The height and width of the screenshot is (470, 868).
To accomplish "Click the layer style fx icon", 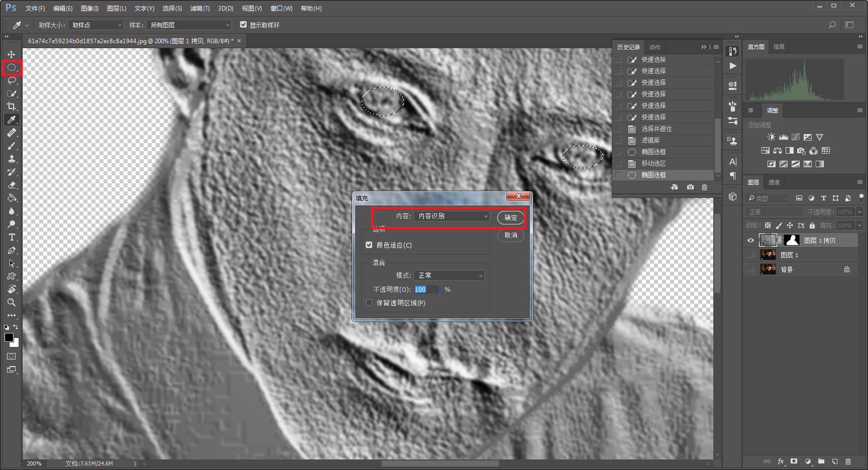I will point(781,461).
